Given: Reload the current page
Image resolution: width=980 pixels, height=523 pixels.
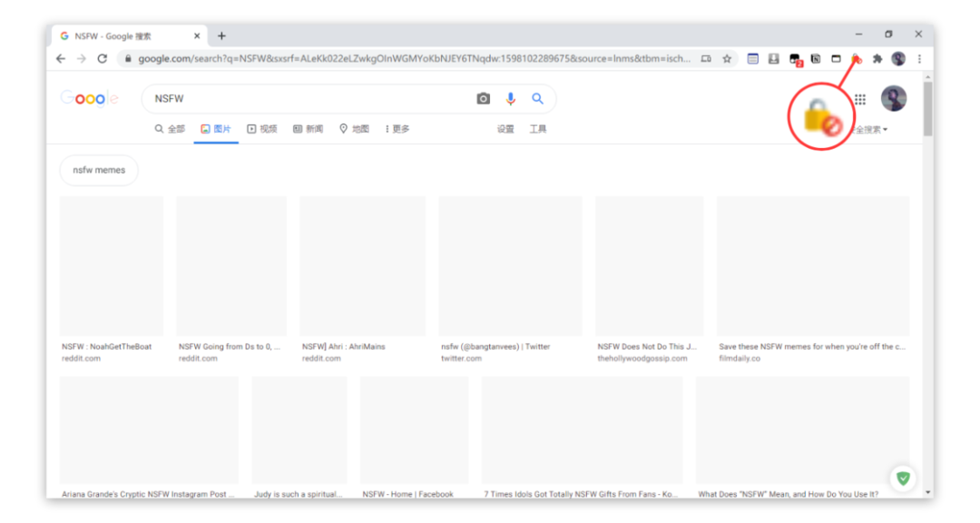Looking at the screenshot, I should 102,59.
